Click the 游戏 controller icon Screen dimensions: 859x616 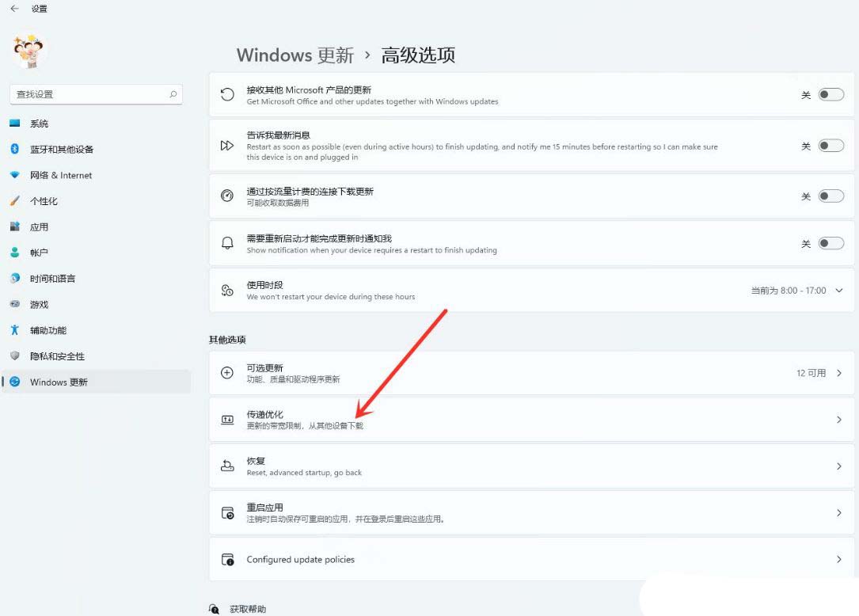[15, 303]
